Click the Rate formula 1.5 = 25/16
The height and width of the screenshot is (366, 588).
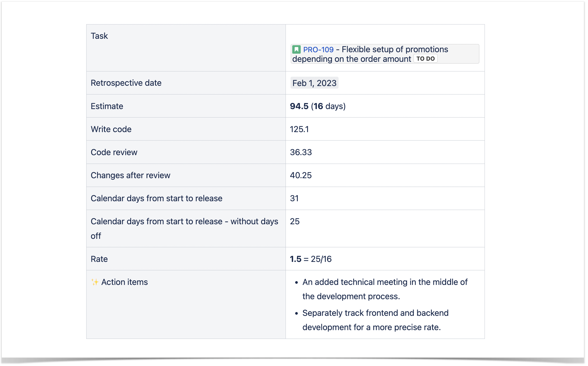(311, 259)
